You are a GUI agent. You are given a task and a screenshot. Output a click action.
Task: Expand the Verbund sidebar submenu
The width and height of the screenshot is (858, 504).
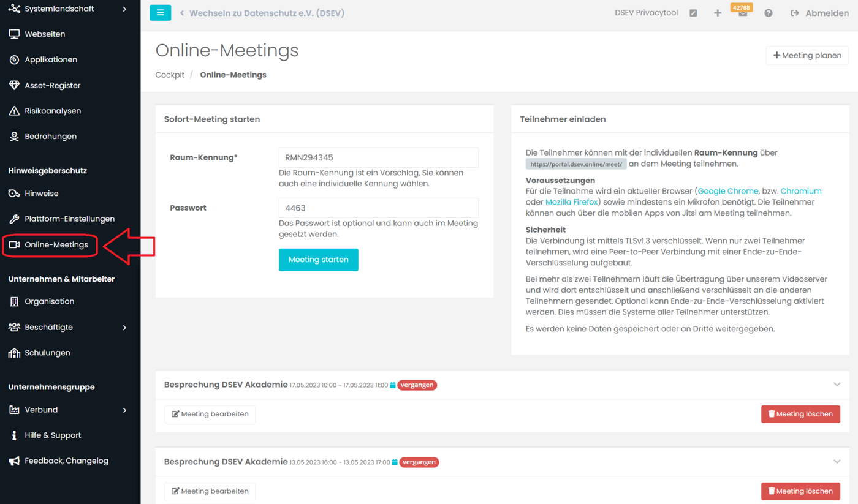125,410
